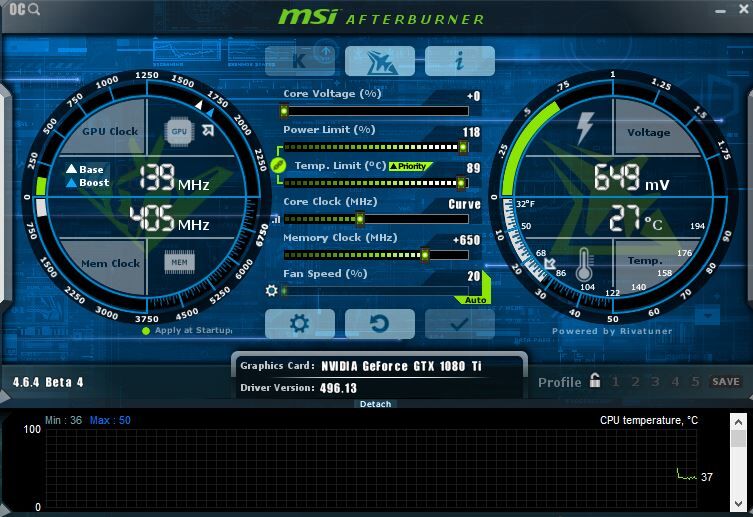Click the Core Voltage value +0

click(x=474, y=96)
